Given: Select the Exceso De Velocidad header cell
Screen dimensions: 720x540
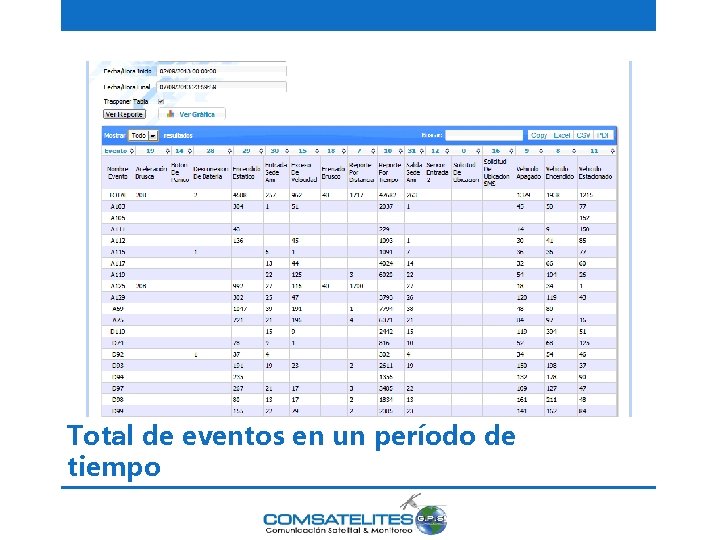Looking at the screenshot, I should coord(304,173).
